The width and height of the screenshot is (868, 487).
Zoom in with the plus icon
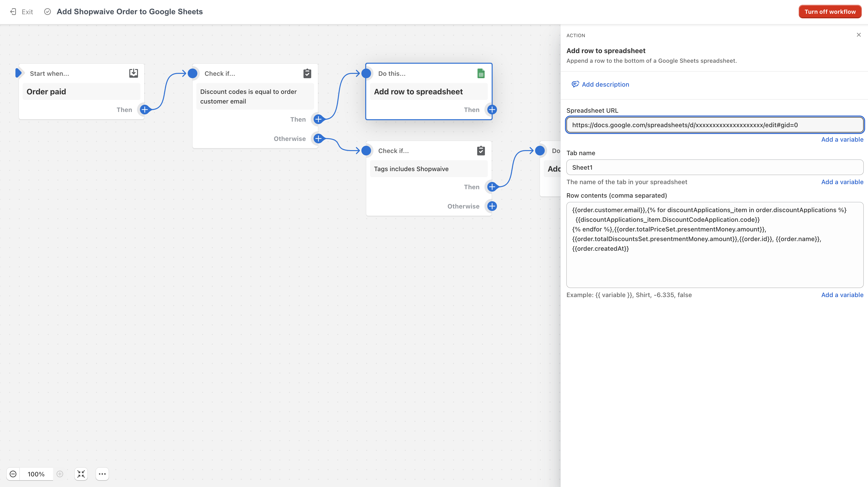(60, 474)
